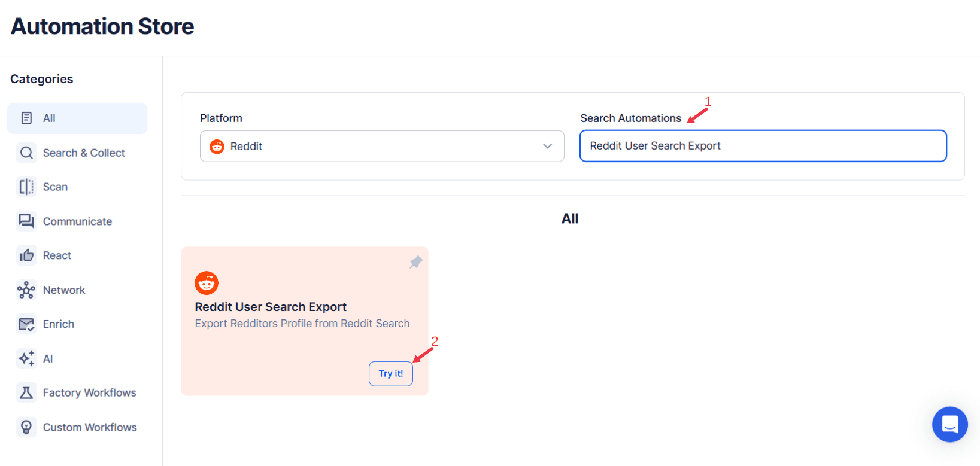Select the AI sparkles icon
Image resolution: width=980 pixels, height=466 pixels.
click(26, 358)
